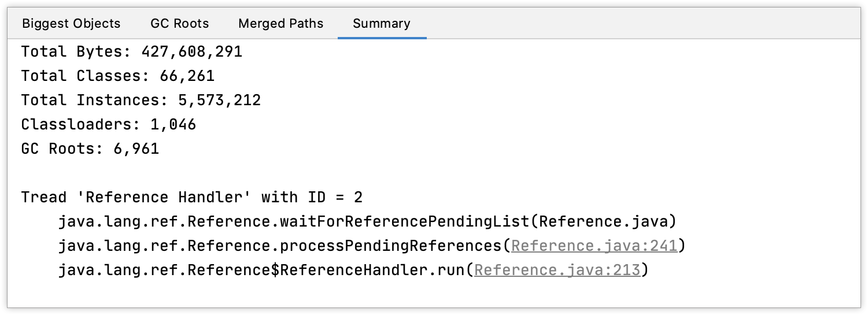This screenshot has width=868, height=315.
Task: Select the 6,961 GC roots value
Action: tap(136, 149)
